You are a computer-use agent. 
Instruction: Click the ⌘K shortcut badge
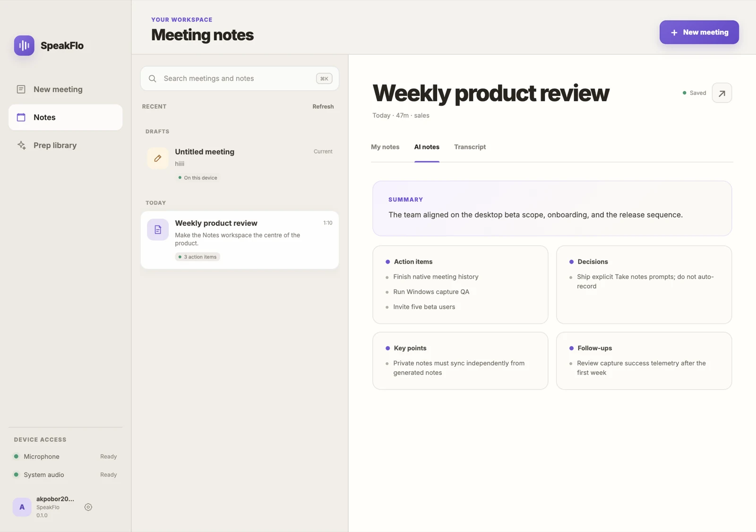pyautogui.click(x=324, y=78)
